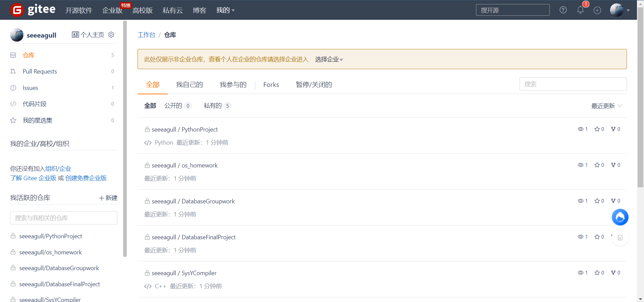Image resolution: width=644 pixels, height=302 pixels.
Task: Open the seeeagull / DatabaseGroupwork repository link
Action: coord(193,201)
